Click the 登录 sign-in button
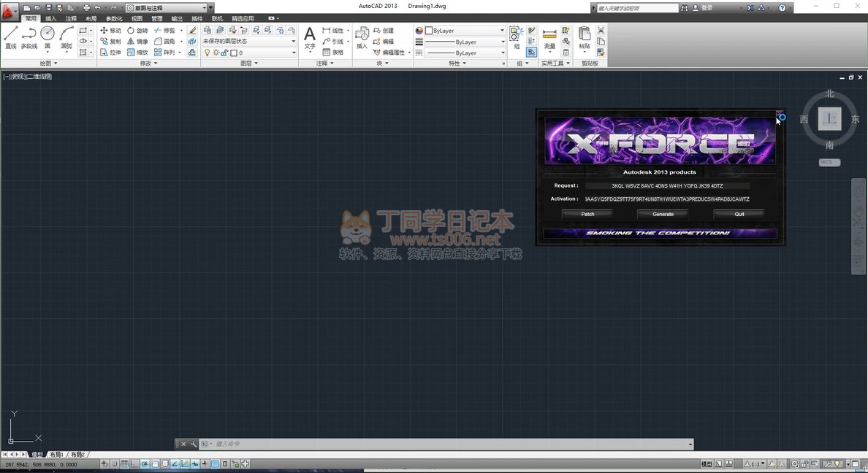The width and height of the screenshot is (868, 473). coord(707,8)
